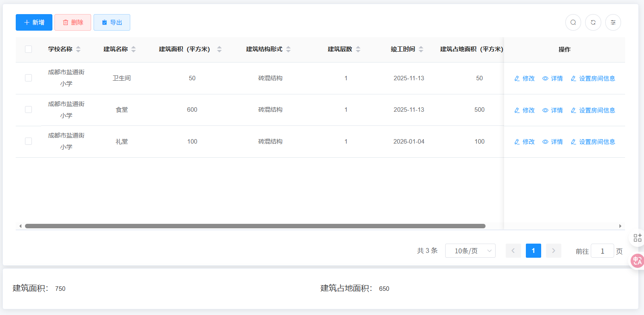Screen dimensions: 644x315
Task: Sort by 建筑层数 column arrows
Action: click(358, 49)
